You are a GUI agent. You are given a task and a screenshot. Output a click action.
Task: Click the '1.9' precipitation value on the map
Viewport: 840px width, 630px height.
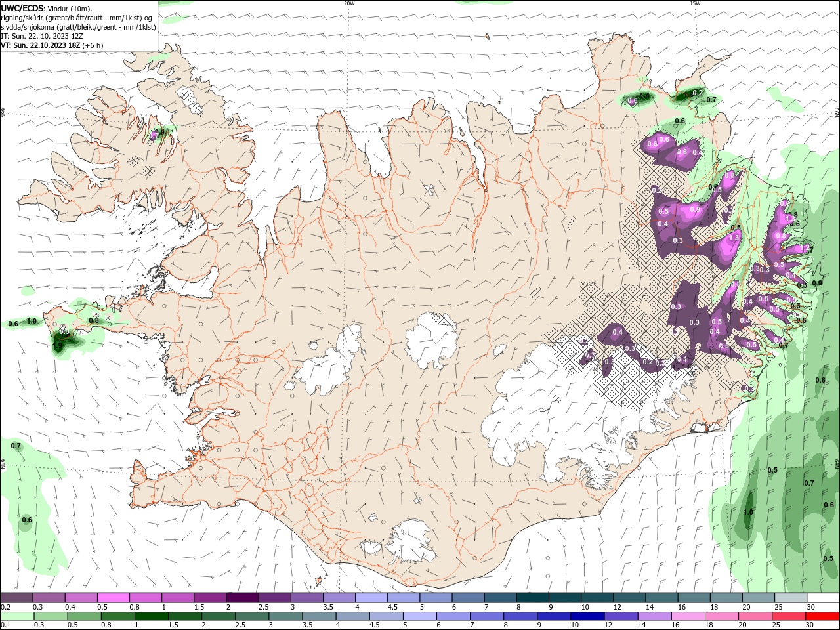tap(57, 346)
